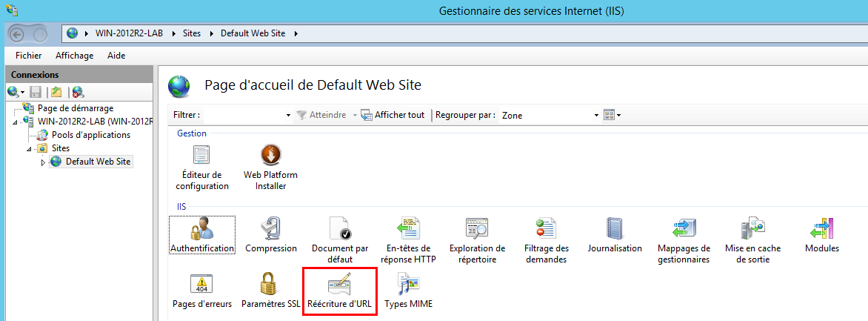Viewport: 868px width, 321px height.
Task: Open Mappages de gestionnaires feature
Action: [x=684, y=240]
